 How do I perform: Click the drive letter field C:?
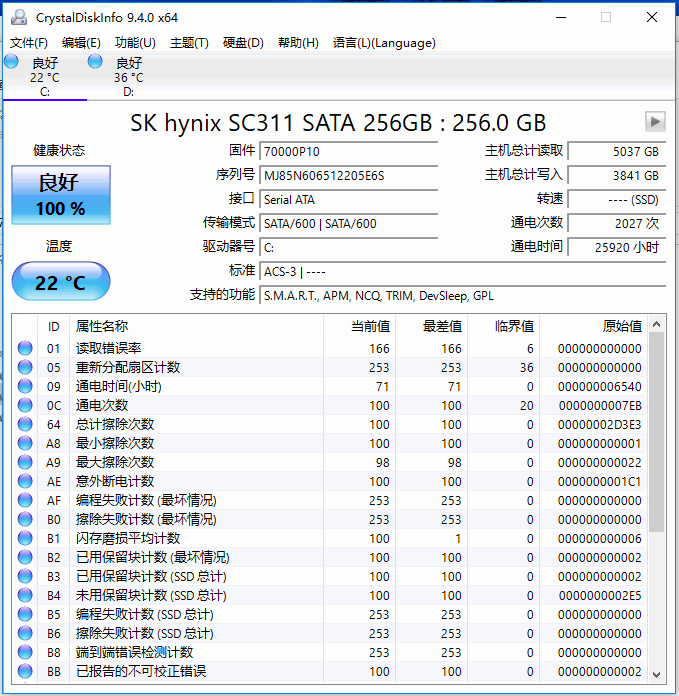(349, 247)
